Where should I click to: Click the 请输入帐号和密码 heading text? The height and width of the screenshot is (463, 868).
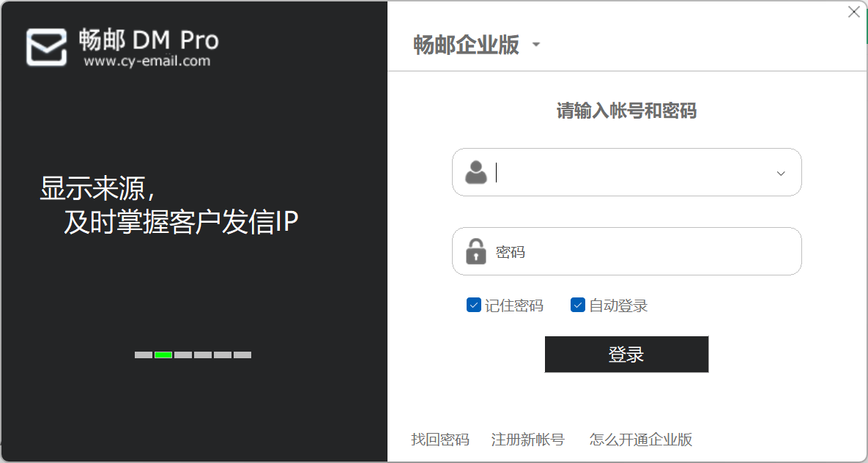click(626, 111)
